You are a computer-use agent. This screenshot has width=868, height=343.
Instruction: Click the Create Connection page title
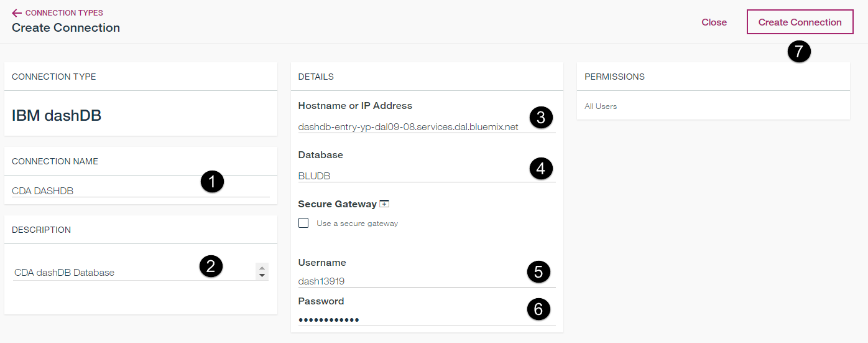click(x=66, y=27)
